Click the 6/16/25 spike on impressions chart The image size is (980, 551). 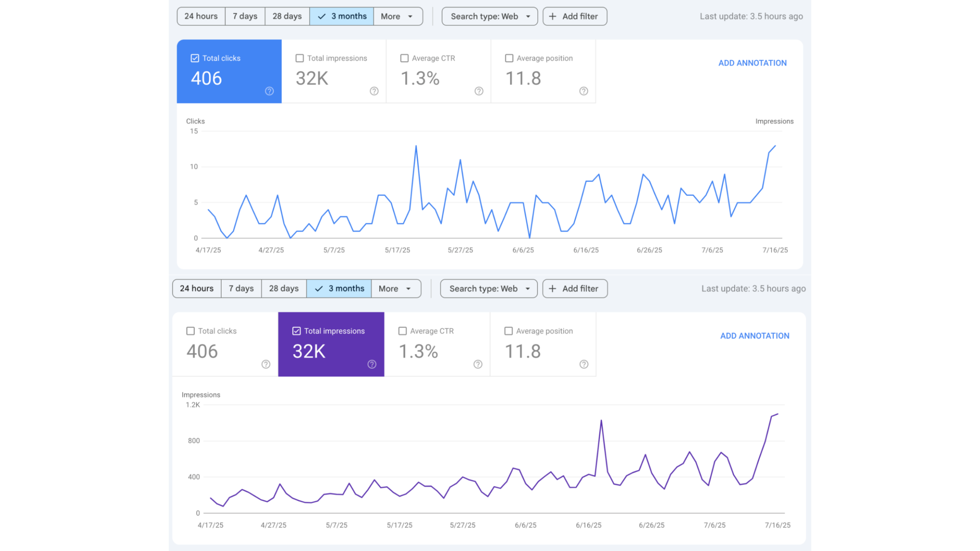click(601, 421)
